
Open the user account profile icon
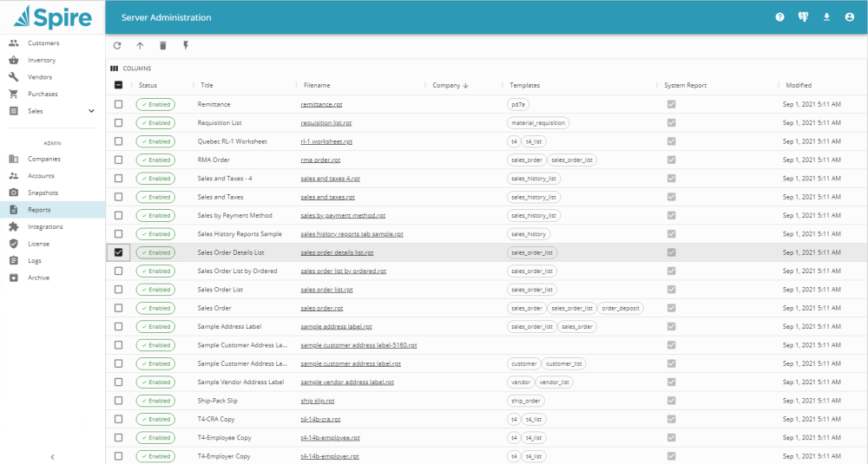850,17
